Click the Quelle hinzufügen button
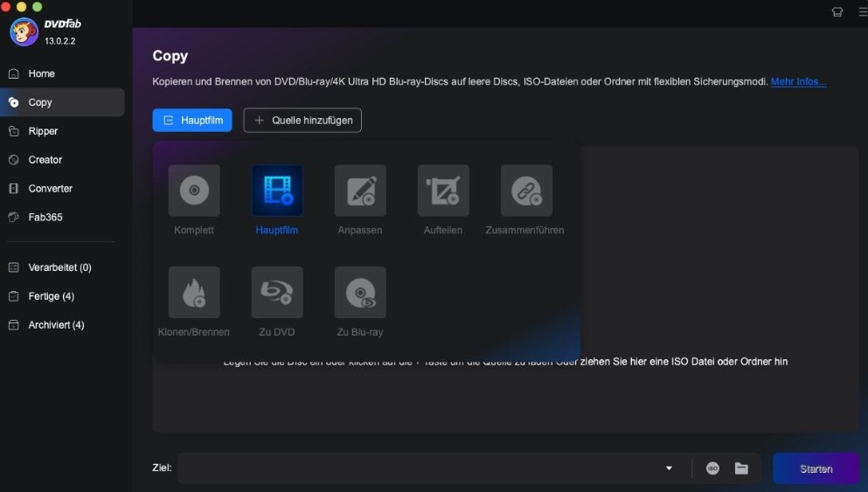Viewport: 868px width, 492px height. 302,120
